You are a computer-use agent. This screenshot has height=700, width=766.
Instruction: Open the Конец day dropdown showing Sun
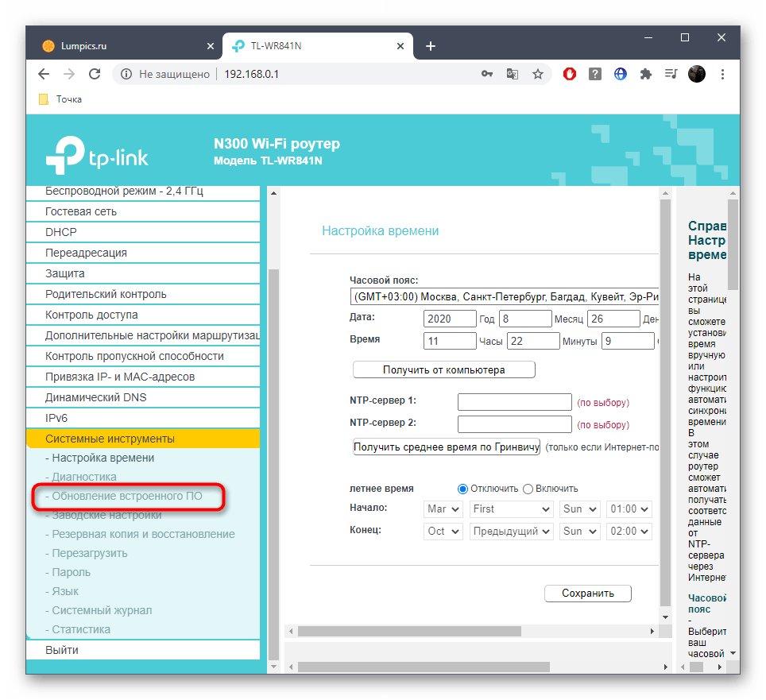point(579,532)
